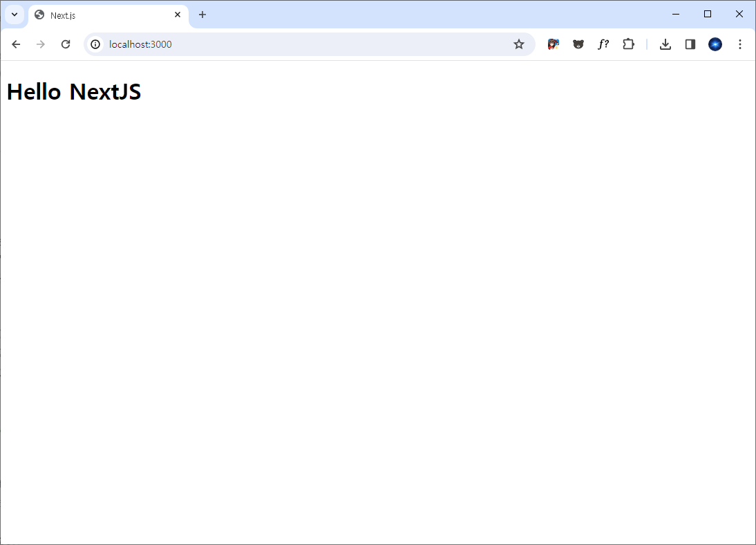This screenshot has width=756, height=545.
Task: Click the forward navigation arrow
Action: (41, 44)
